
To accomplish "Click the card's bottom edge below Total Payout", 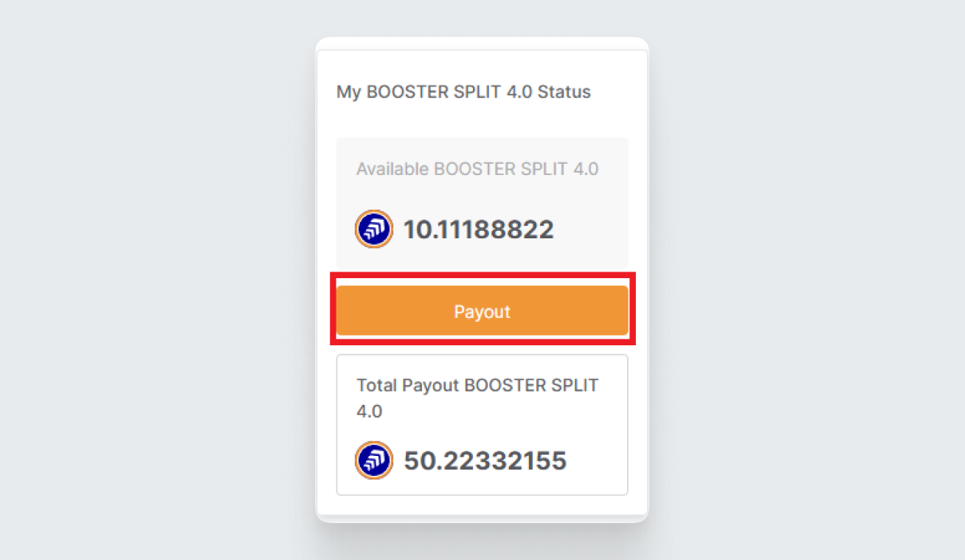I will pyautogui.click(x=482, y=516).
